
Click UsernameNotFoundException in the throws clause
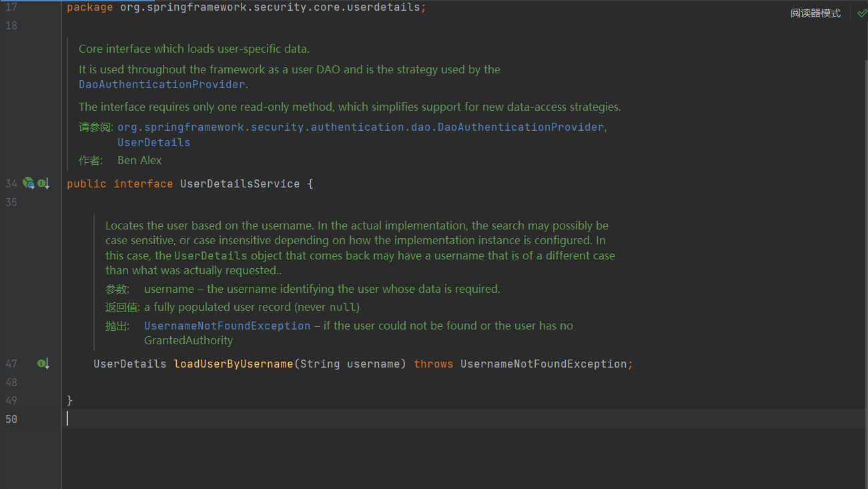click(543, 364)
